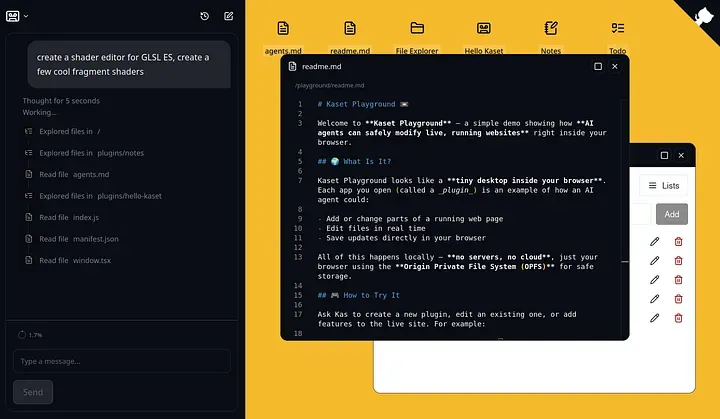This screenshot has width=720, height=419.
Task: Open 'Read file agents.md' step
Action: coord(67,175)
